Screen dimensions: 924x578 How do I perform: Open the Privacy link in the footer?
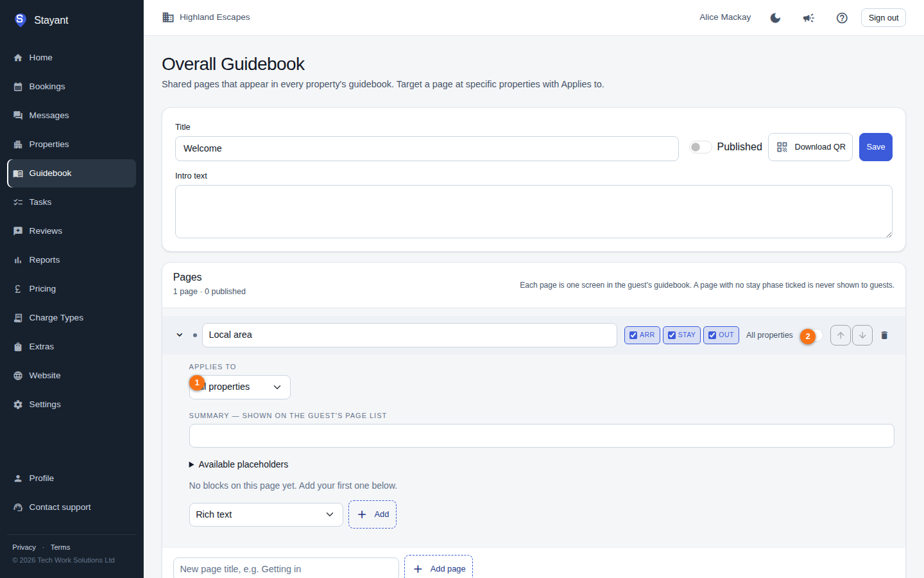[x=24, y=547]
